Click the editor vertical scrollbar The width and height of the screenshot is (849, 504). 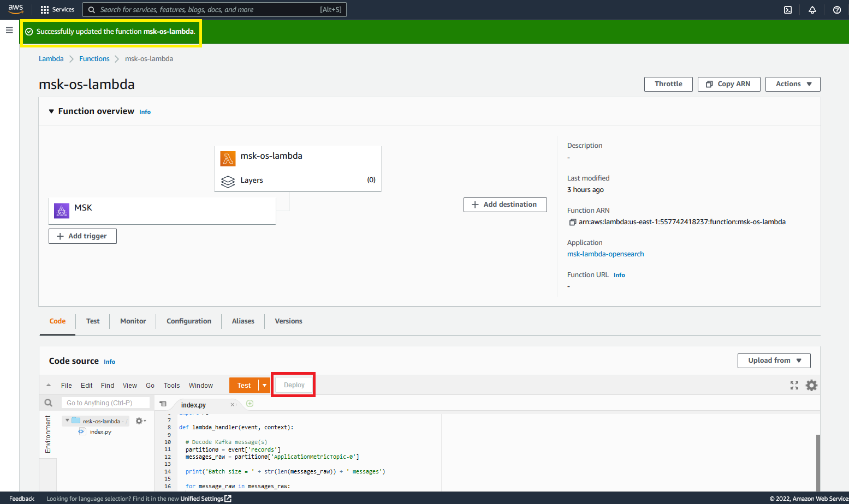pos(818,463)
